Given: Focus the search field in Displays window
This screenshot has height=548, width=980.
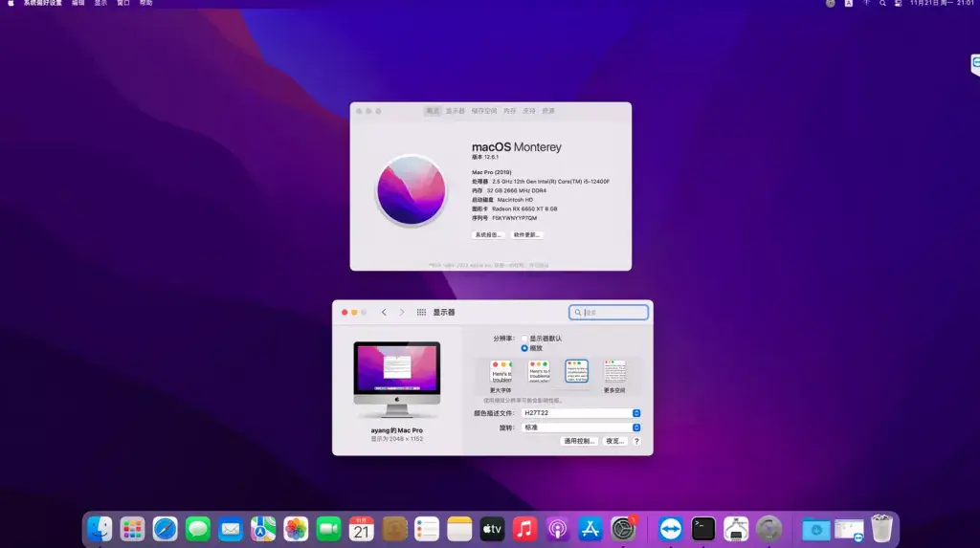Looking at the screenshot, I should click(x=608, y=313).
